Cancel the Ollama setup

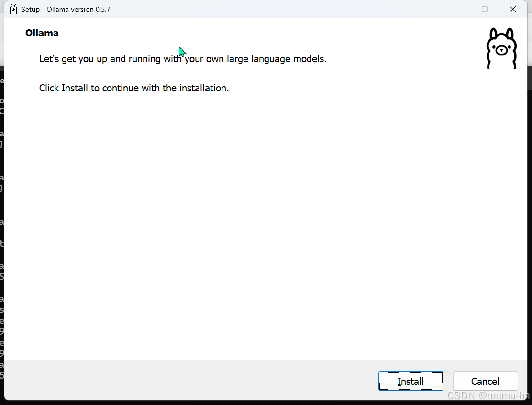485,381
